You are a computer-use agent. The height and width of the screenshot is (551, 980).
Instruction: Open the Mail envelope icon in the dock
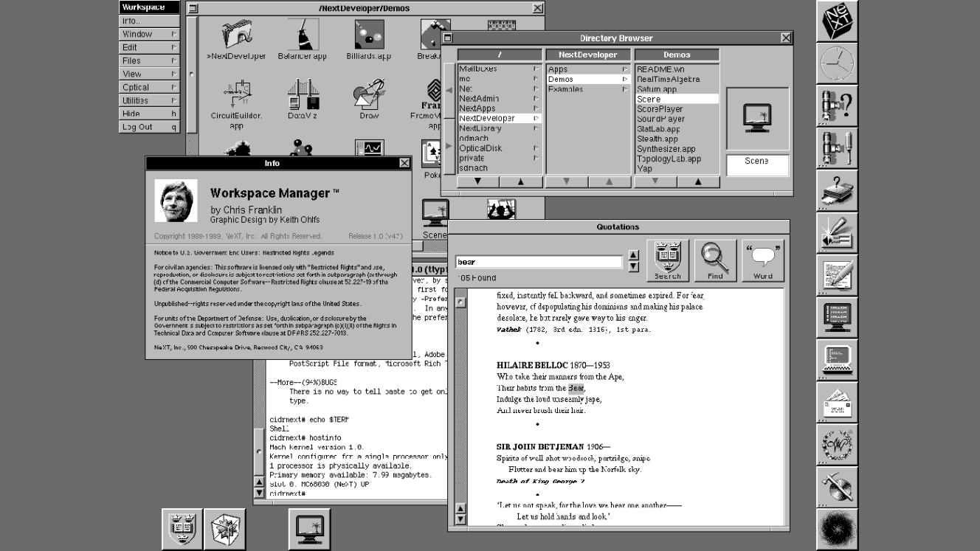pos(838,403)
